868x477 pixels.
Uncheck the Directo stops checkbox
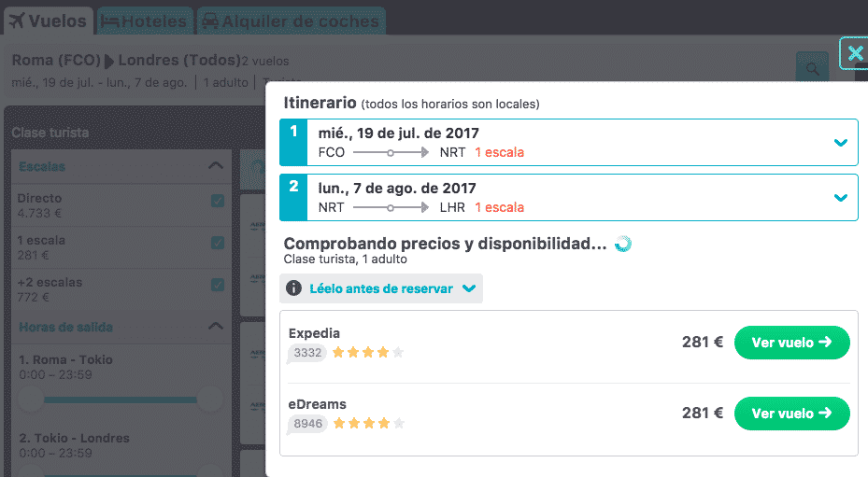pos(218,201)
